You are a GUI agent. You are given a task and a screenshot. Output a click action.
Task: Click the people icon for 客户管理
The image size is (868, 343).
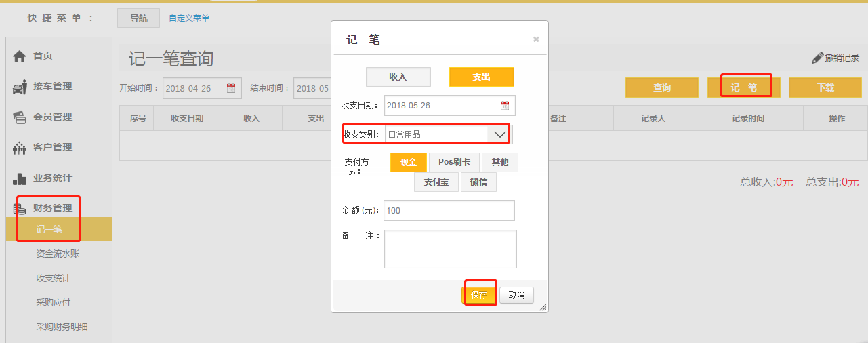click(x=20, y=148)
